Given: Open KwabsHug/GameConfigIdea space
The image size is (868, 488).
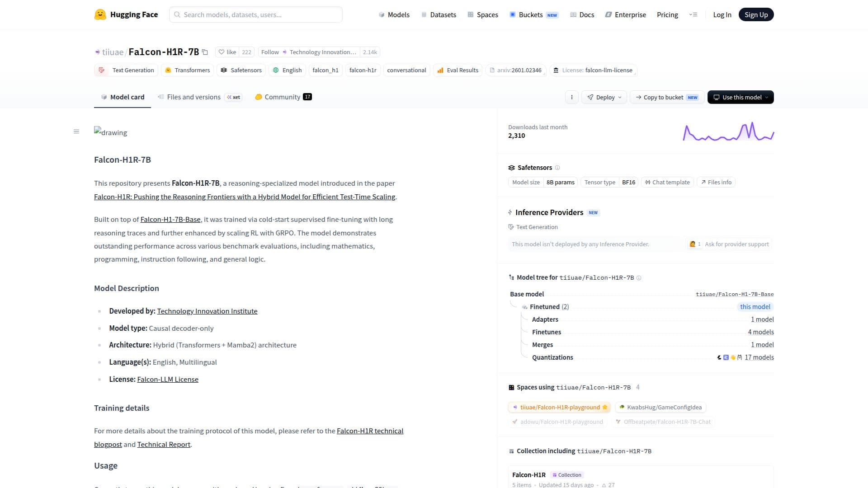Looking at the screenshot, I should pos(660,408).
